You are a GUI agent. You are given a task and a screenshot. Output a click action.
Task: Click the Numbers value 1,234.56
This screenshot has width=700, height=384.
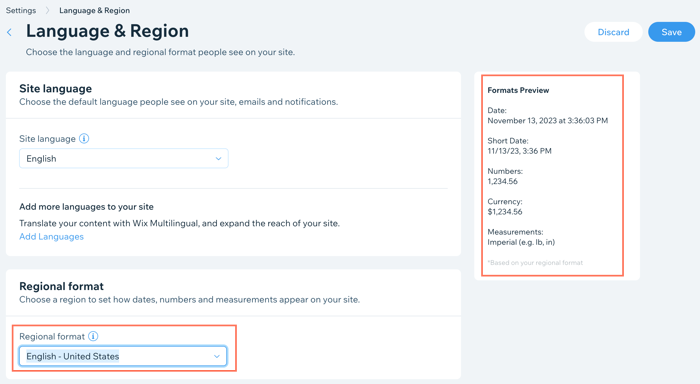(503, 181)
